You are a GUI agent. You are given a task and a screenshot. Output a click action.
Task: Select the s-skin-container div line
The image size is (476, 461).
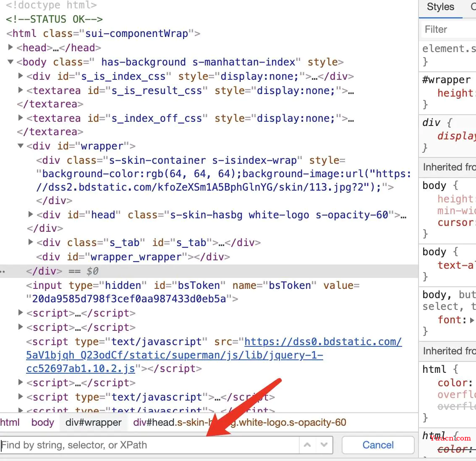(224, 180)
